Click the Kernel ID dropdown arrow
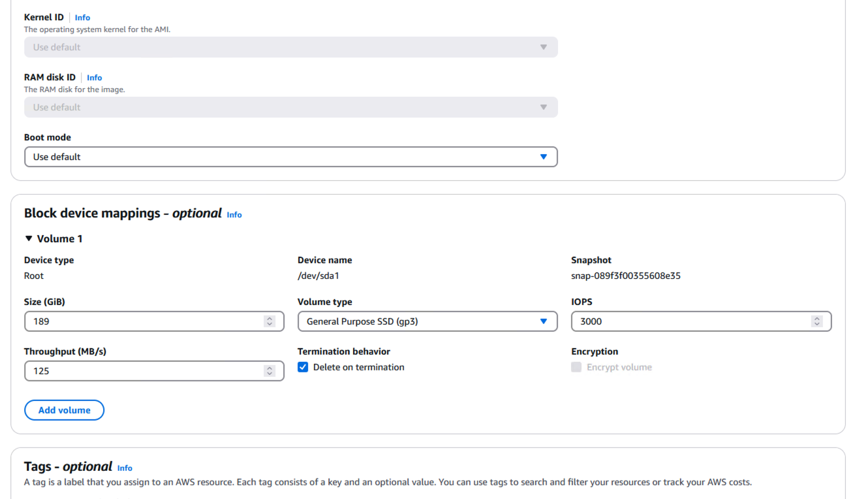Image resolution: width=868 pixels, height=499 pixels. [x=543, y=48]
